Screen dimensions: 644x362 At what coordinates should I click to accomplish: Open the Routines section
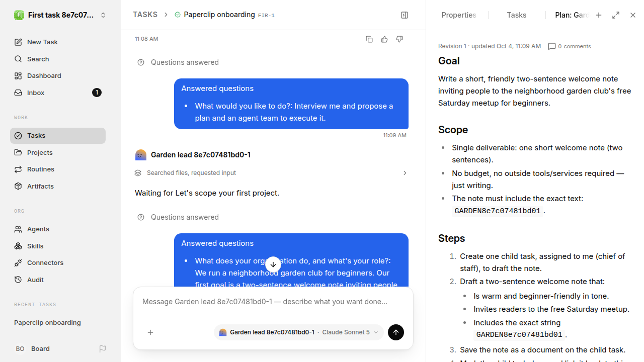[x=58, y=169]
